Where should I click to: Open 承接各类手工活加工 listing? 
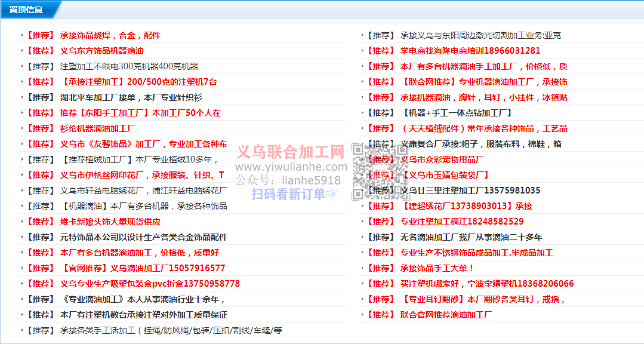coord(171,330)
